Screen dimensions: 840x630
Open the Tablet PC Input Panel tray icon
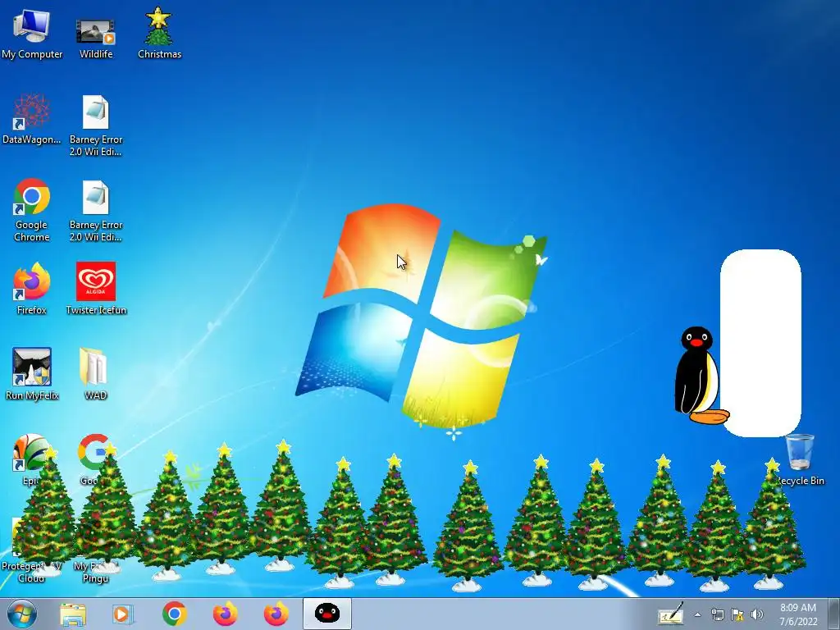(671, 614)
